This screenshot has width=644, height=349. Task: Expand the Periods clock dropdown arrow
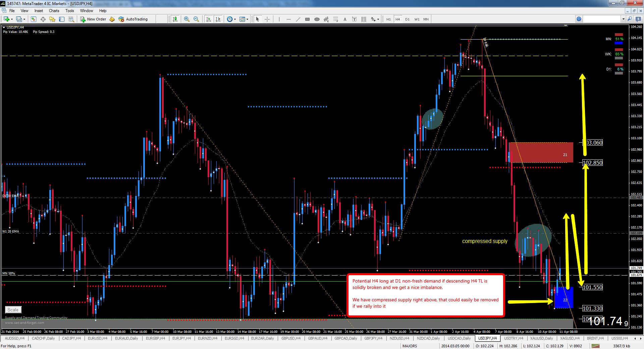click(235, 19)
